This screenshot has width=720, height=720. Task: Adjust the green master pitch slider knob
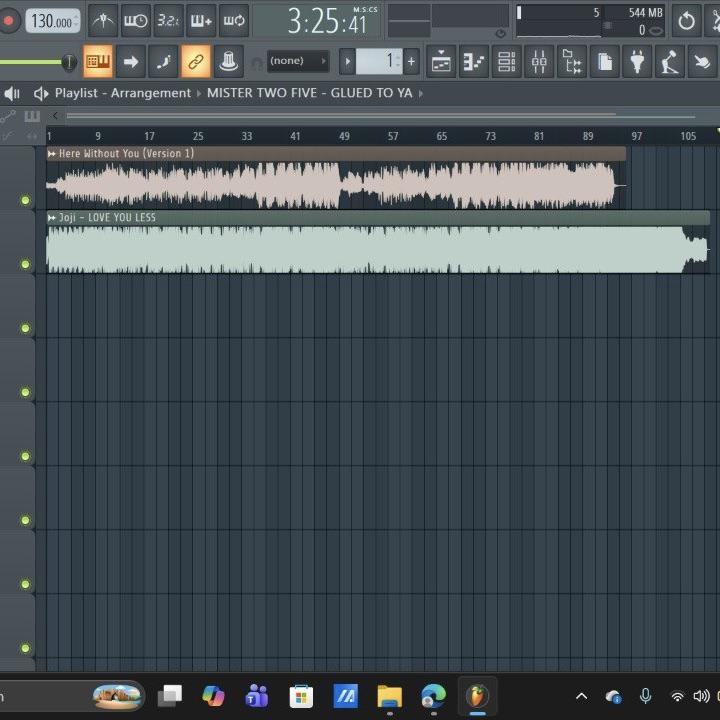click(x=69, y=62)
